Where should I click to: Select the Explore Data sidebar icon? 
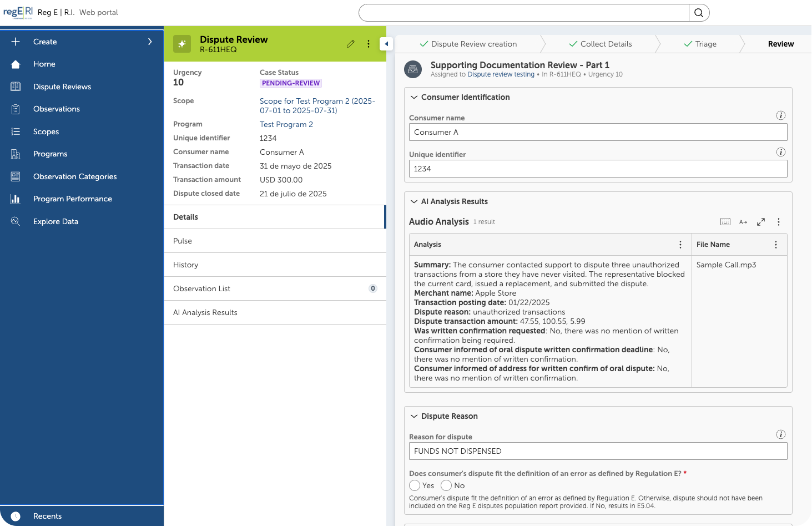(x=15, y=221)
